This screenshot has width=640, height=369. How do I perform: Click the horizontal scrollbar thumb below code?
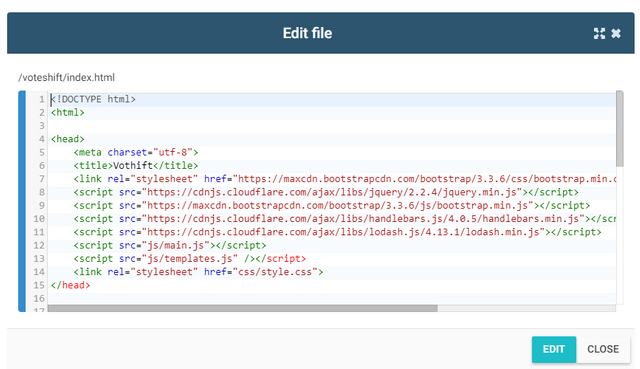[x=242, y=308]
